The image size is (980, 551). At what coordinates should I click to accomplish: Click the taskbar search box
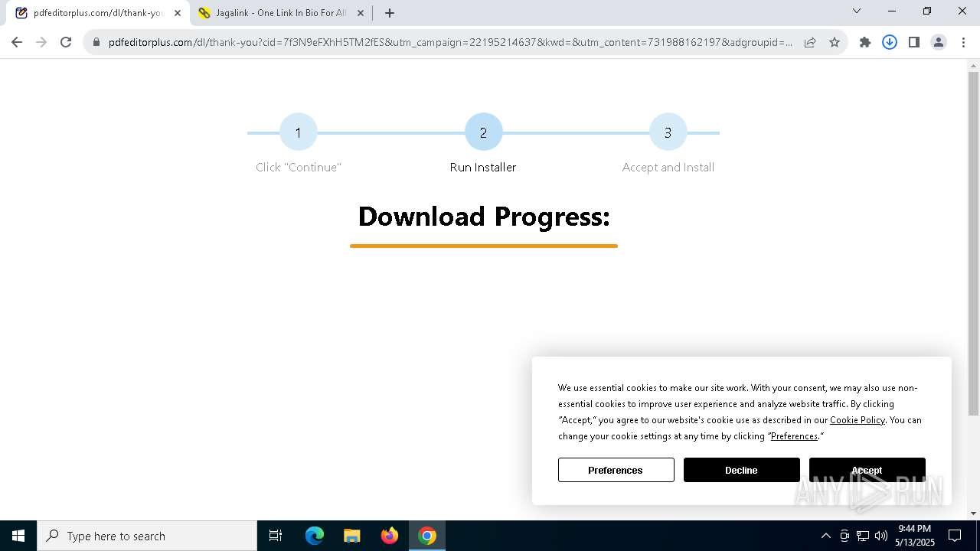(147, 536)
